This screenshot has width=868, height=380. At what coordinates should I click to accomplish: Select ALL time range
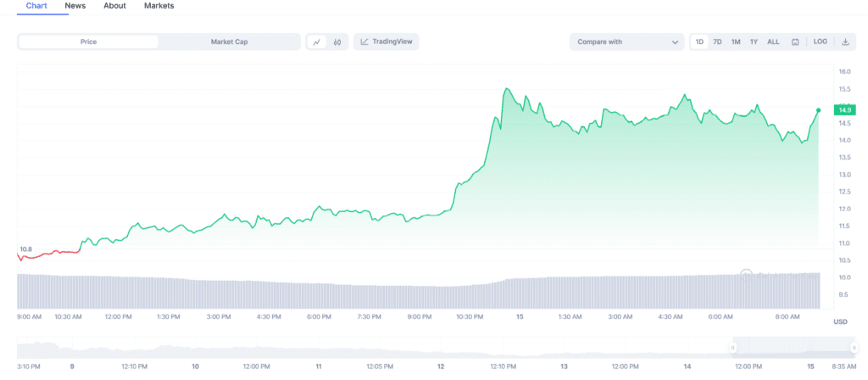[x=773, y=42]
